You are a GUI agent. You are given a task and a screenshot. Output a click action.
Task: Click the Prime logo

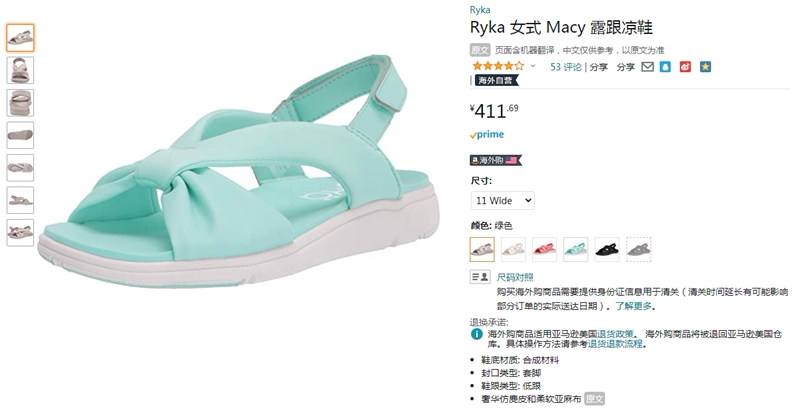[487, 135]
